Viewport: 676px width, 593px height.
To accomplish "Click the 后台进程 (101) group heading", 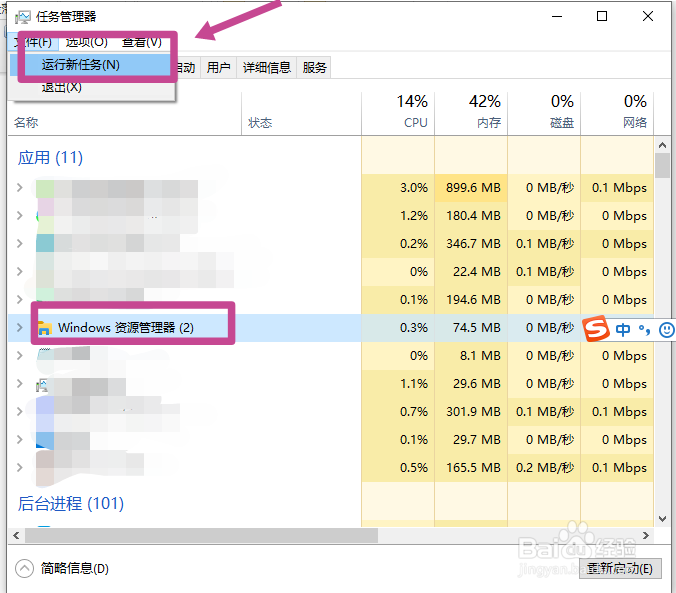I will [x=71, y=504].
